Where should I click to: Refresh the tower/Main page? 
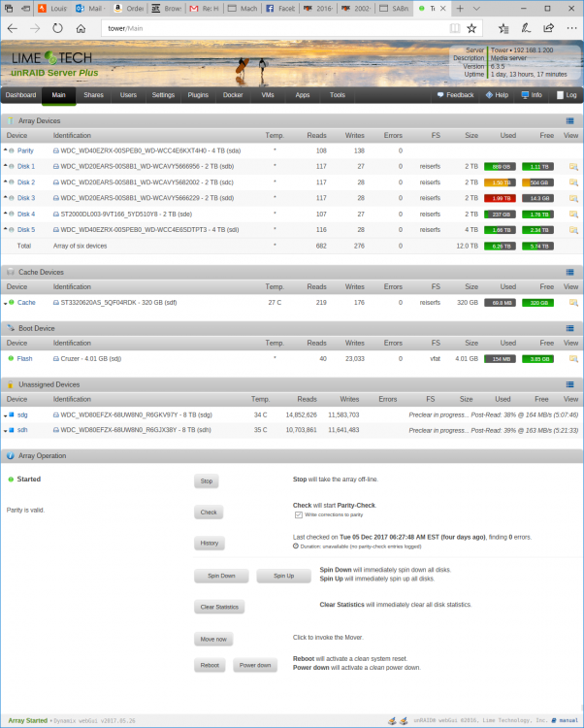[x=57, y=28]
